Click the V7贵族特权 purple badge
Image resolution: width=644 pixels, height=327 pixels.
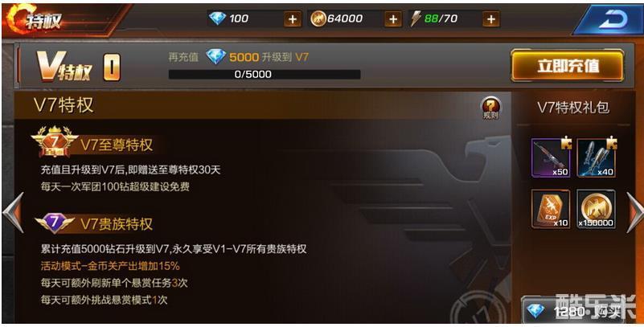tap(54, 223)
